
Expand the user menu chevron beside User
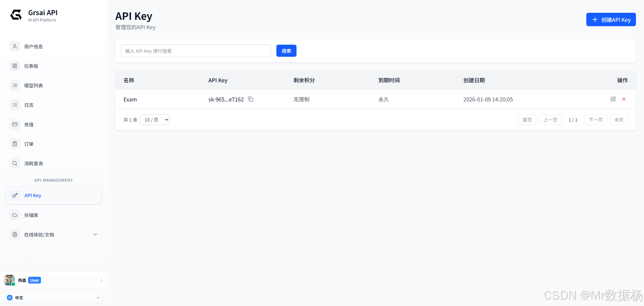[101, 280]
